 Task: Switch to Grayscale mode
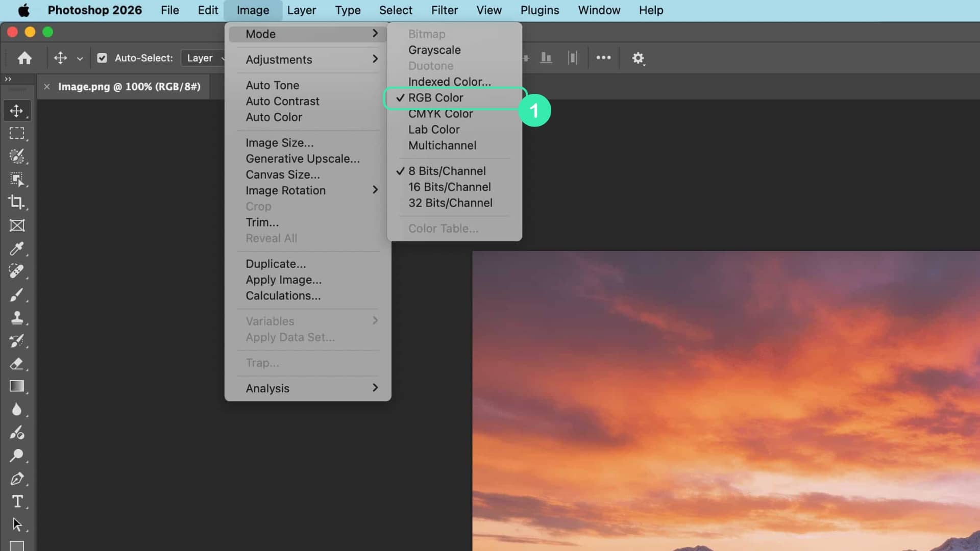coord(454,50)
